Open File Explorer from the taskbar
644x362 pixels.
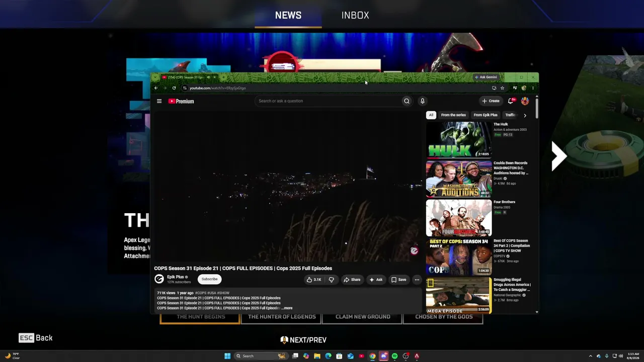[x=317, y=356]
